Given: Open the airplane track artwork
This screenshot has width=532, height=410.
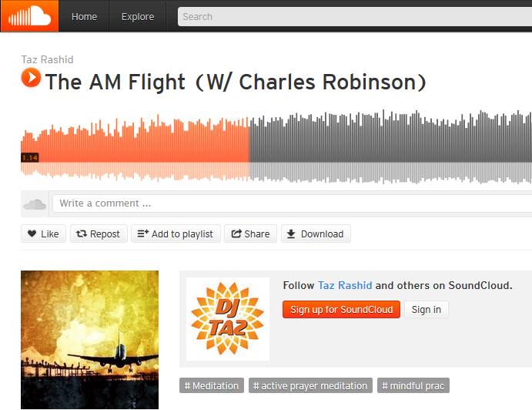Looking at the screenshot, I should pos(89,340).
